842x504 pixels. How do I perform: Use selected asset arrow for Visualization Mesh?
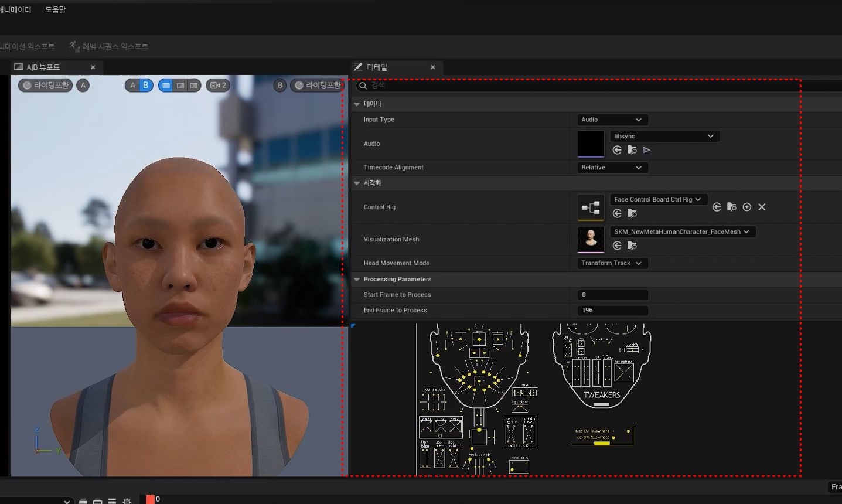617,246
